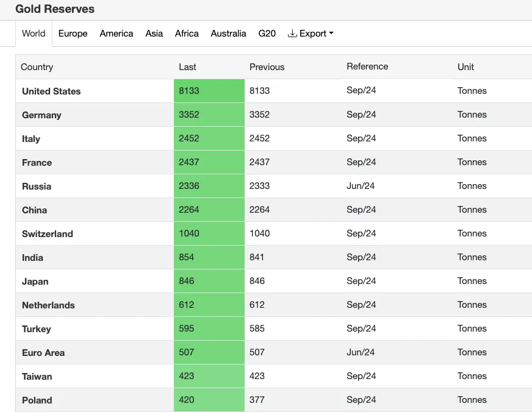Viewport: 532px width, 412px height.
Task: Open the Euro Area link
Action: 43,353
